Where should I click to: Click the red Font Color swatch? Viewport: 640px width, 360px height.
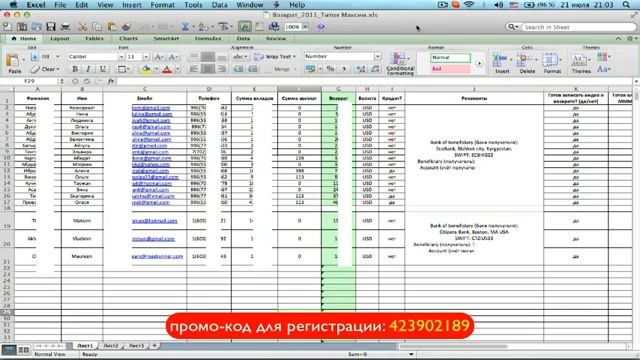click(167, 69)
